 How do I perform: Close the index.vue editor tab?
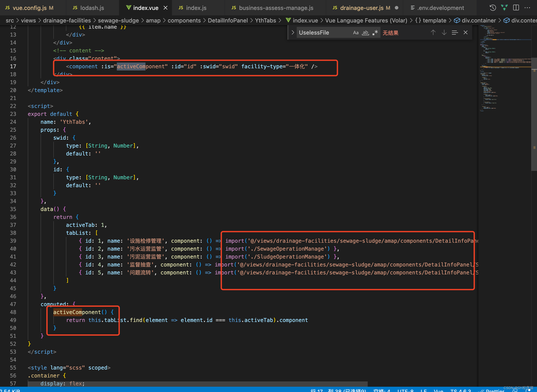point(166,8)
